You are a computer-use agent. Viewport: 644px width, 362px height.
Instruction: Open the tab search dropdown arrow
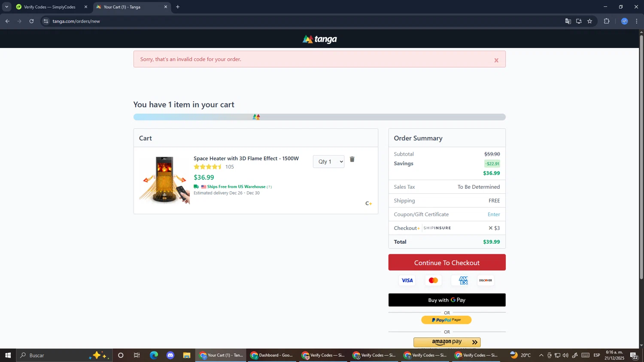(6, 7)
